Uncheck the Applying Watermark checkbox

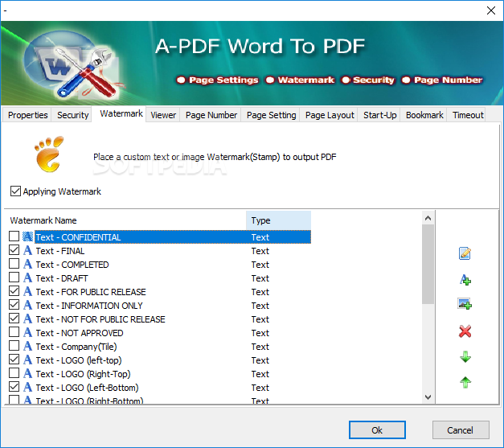coord(15,191)
